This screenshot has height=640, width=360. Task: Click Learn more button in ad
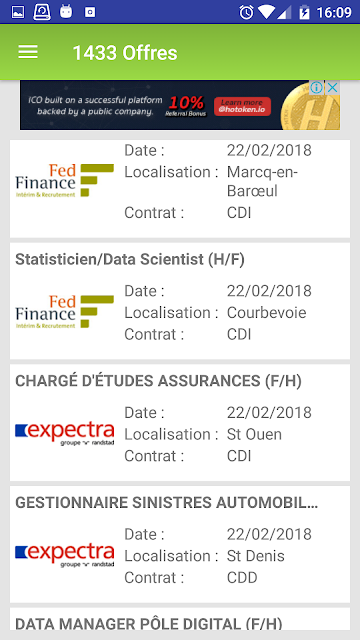point(242,106)
